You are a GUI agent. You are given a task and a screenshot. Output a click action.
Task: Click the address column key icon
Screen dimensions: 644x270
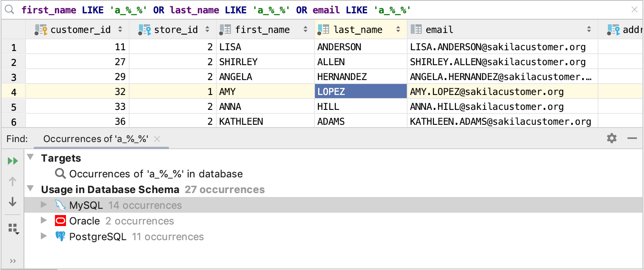[x=613, y=30]
